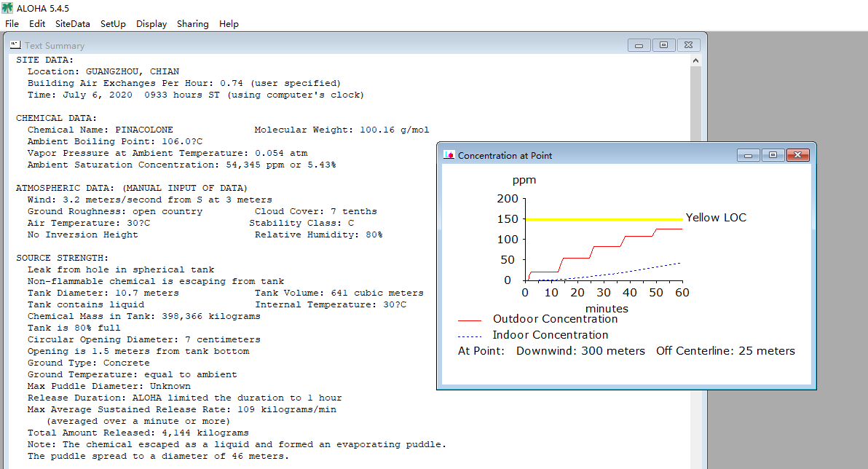Click the ATMOSPHERIC DATA heading

132,188
